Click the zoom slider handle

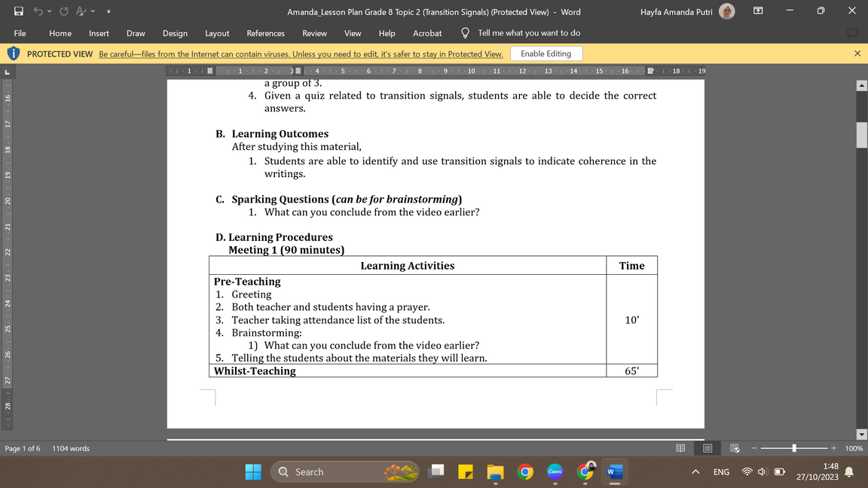794,448
